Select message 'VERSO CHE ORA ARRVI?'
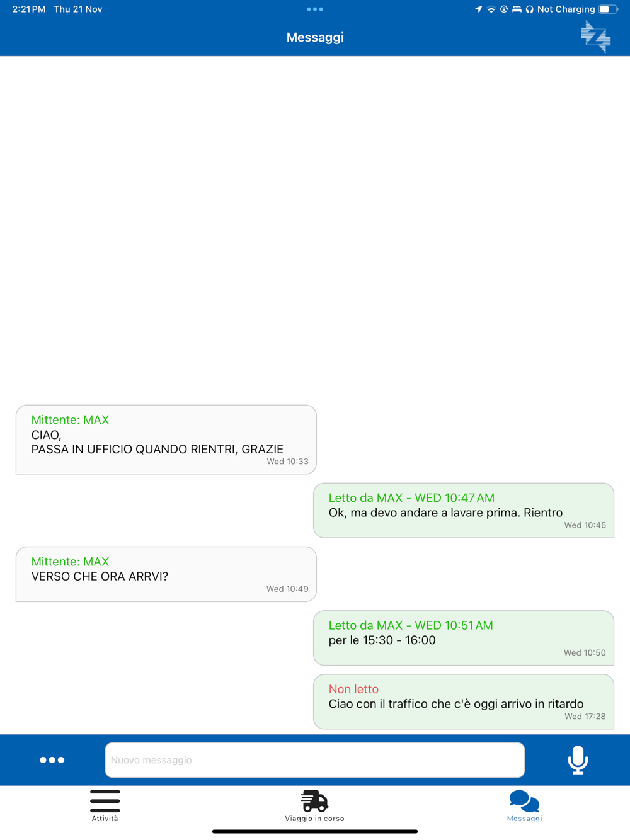The image size is (630, 840). coord(166,574)
